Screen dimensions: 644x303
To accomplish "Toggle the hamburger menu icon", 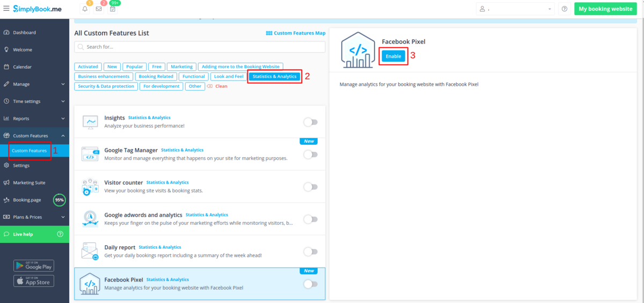I will tap(6, 9).
